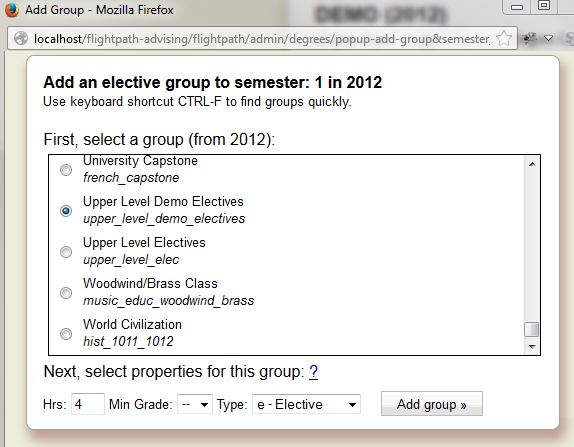
Task: Select Upper Level Demo Electives radio button
Action: click(66, 211)
